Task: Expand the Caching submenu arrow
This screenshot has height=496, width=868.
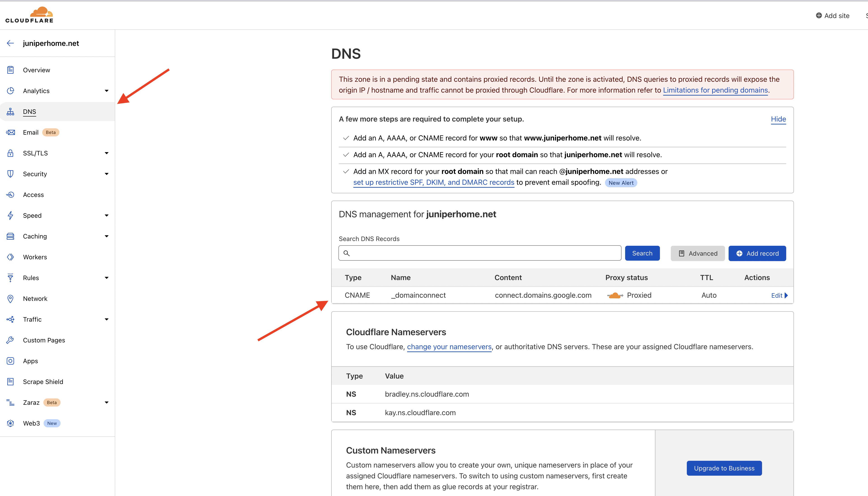Action: click(x=107, y=236)
